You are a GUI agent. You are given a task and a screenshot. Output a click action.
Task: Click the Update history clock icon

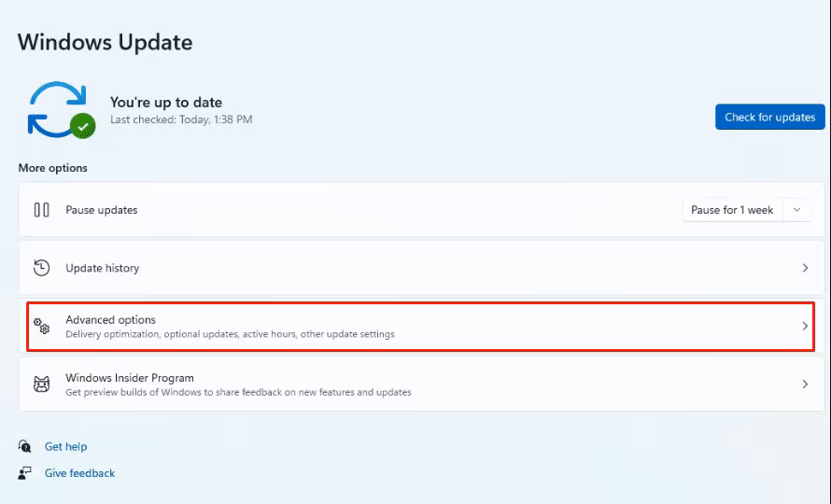click(41, 268)
